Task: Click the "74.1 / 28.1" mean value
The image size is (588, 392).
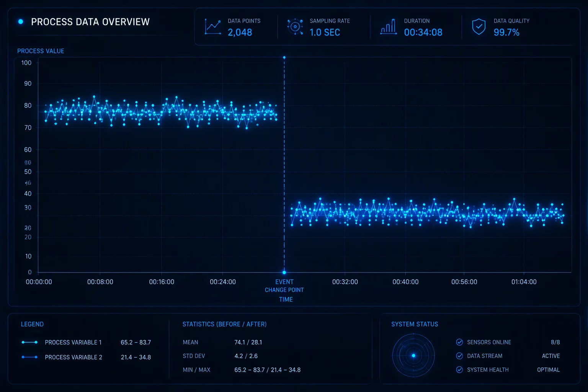Action: tap(248, 342)
